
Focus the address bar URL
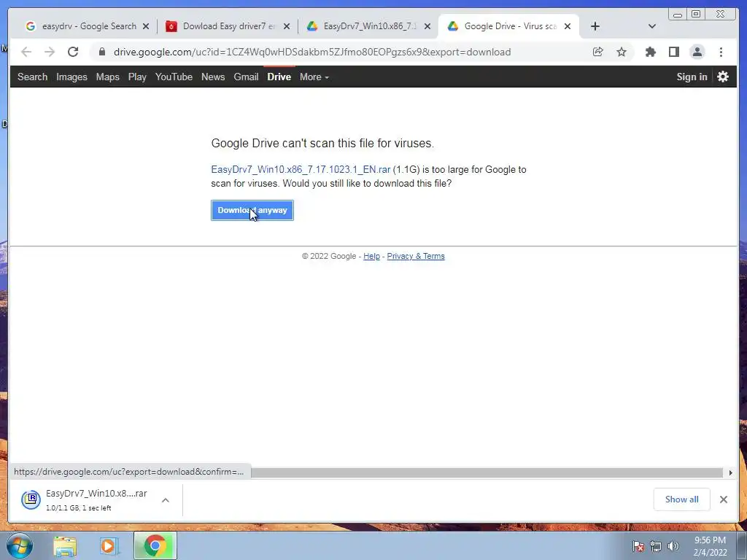click(312, 52)
